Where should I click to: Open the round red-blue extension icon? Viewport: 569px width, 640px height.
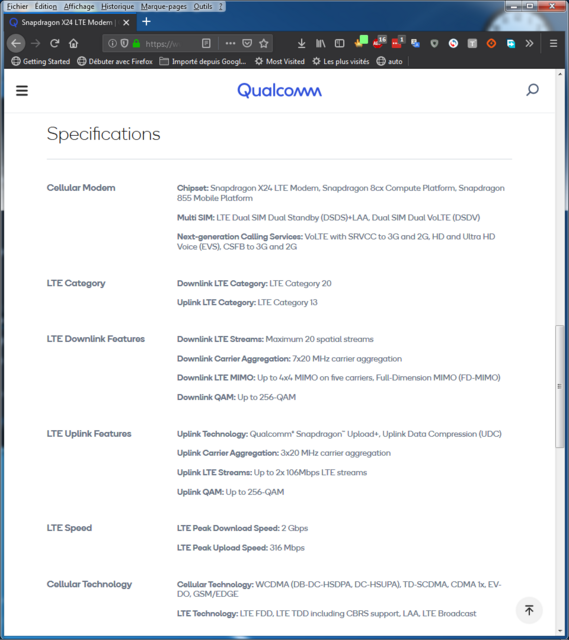click(x=453, y=43)
